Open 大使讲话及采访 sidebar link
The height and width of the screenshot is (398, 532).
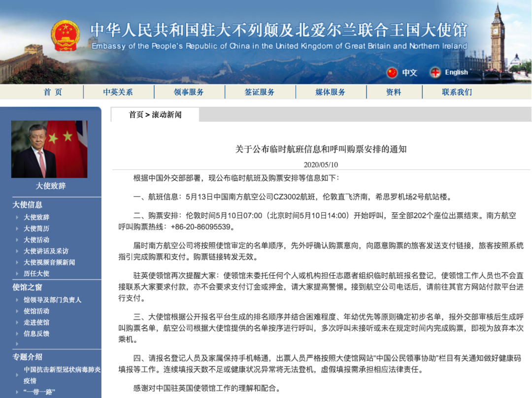[x=46, y=251]
